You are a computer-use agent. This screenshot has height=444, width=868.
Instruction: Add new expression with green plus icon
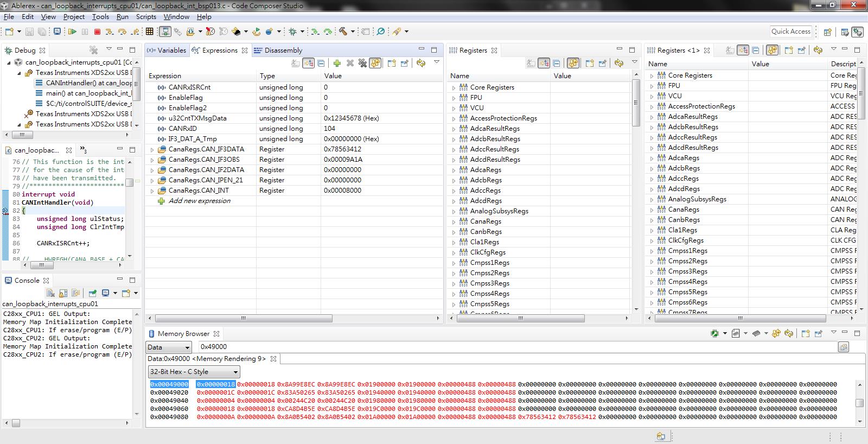(337, 64)
